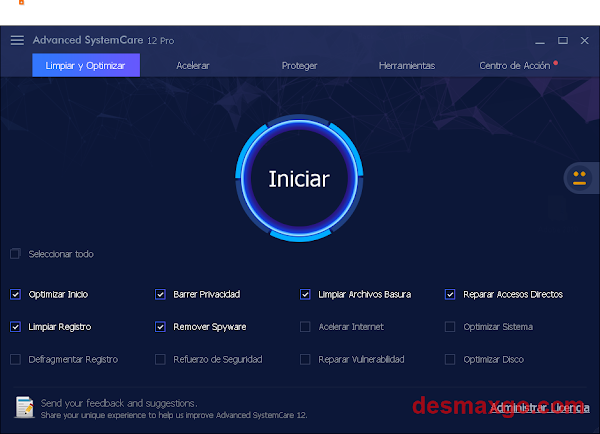Enable Optimizar Sistema checkbox

coord(450,327)
